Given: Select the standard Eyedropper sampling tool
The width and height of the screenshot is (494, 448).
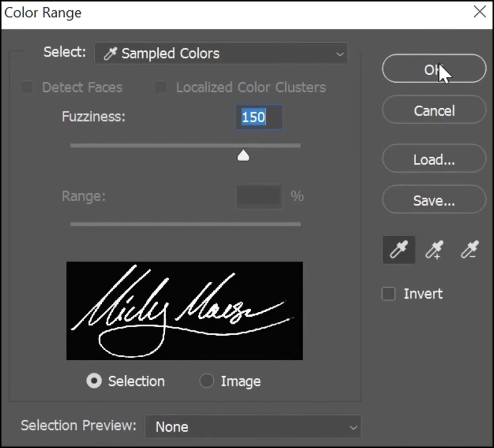Looking at the screenshot, I should [x=398, y=250].
